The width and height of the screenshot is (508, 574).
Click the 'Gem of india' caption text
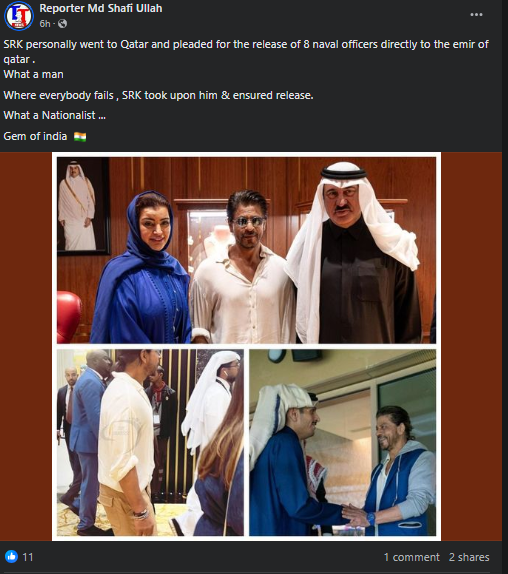click(35, 137)
